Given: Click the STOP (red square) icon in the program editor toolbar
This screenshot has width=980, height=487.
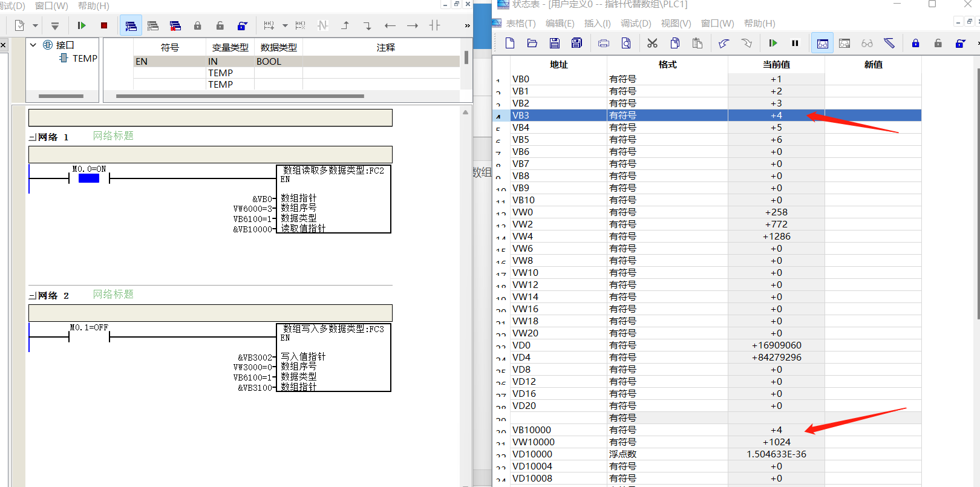Looking at the screenshot, I should tap(104, 25).
